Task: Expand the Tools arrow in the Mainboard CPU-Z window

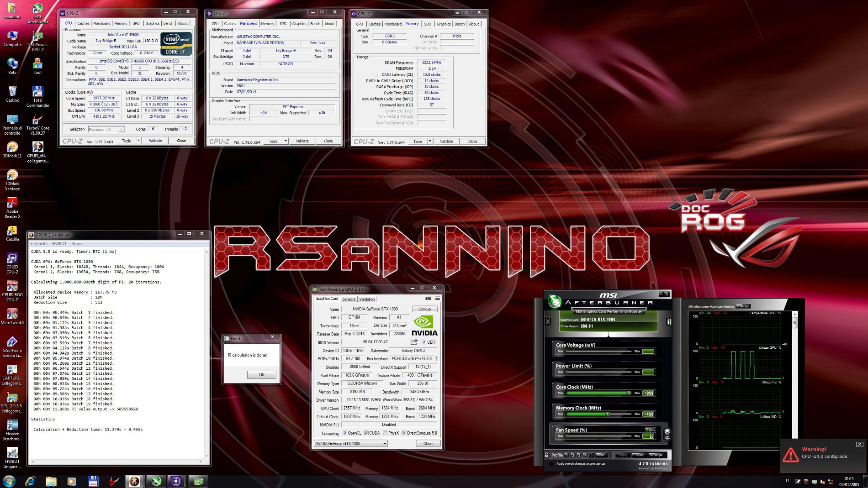Action: (x=286, y=141)
